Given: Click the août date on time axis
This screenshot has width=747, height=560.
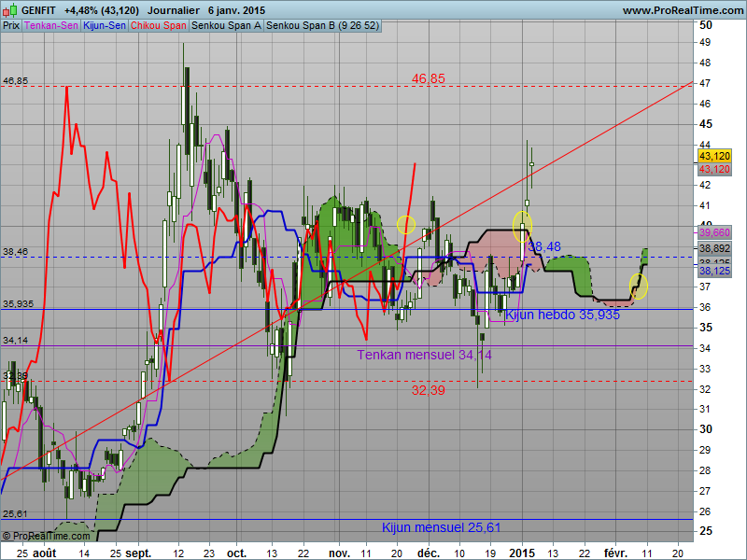Looking at the screenshot, I should click(44, 553).
